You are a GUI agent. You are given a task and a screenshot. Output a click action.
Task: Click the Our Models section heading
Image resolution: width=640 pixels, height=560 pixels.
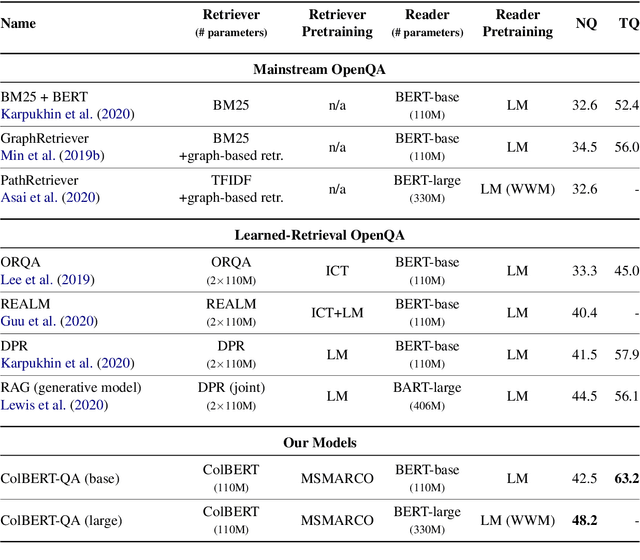point(320,441)
